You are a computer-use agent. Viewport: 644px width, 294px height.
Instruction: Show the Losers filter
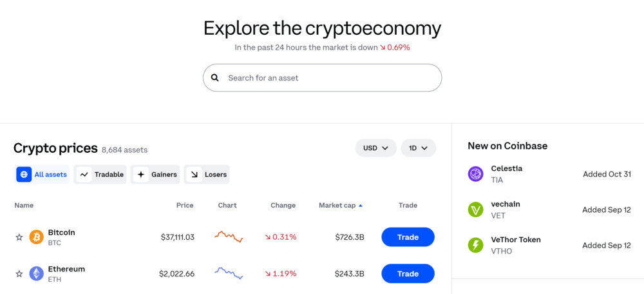click(x=207, y=175)
